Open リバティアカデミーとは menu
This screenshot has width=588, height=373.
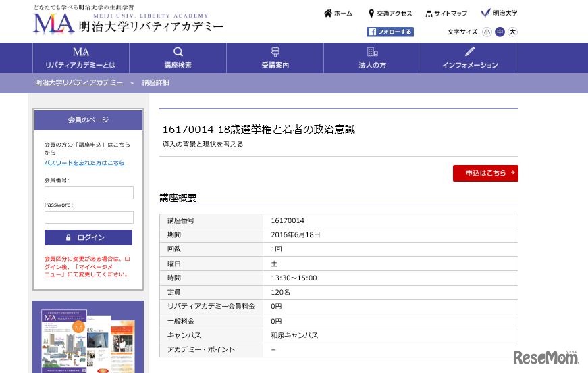click(81, 58)
